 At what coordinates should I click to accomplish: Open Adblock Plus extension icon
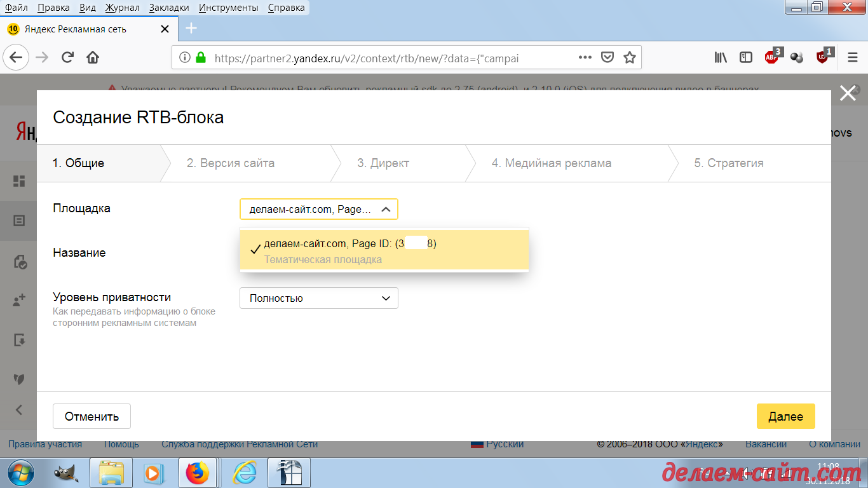coord(773,57)
